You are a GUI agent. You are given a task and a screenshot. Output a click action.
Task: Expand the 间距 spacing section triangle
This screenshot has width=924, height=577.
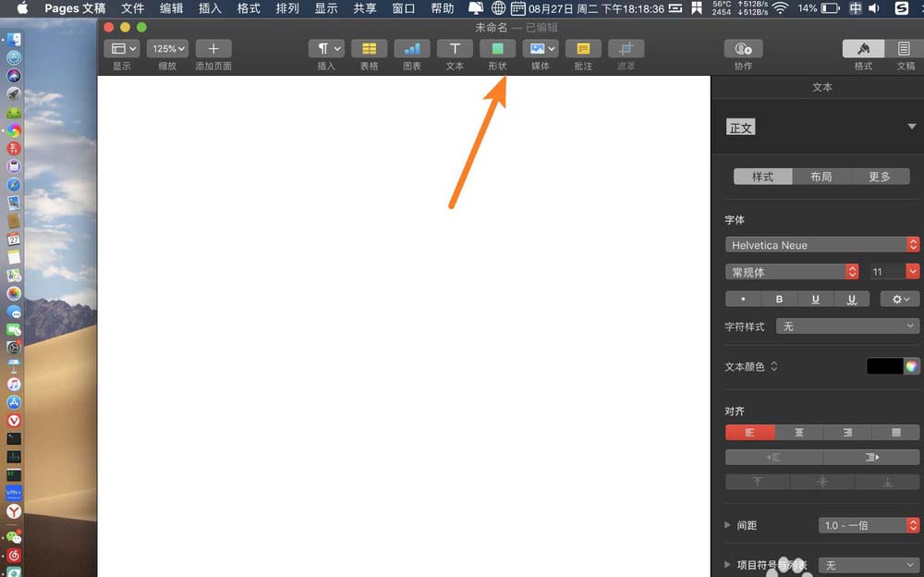tap(726, 525)
